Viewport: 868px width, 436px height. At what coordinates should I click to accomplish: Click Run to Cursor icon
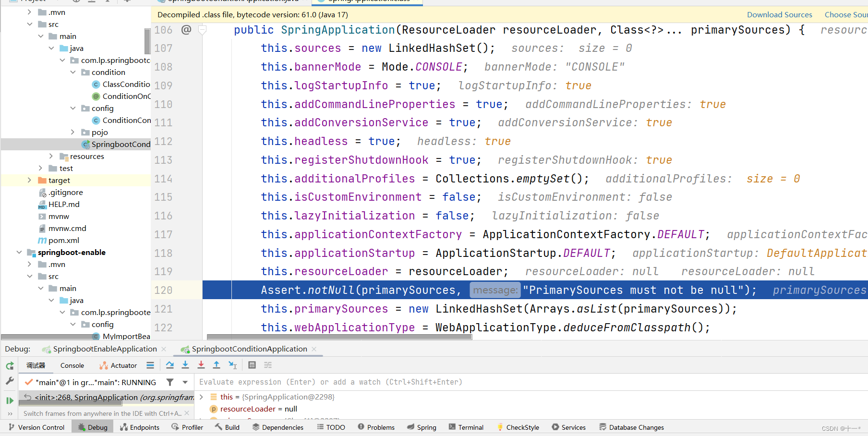233,365
